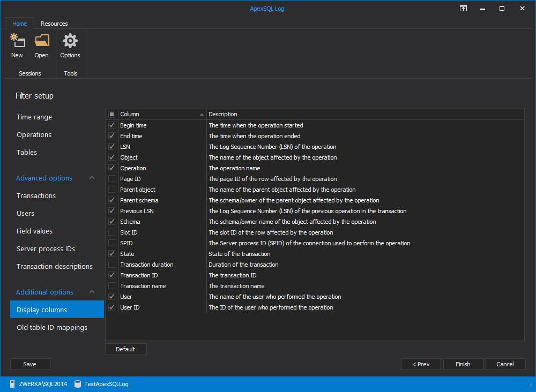The width and height of the screenshot is (536, 392).
Task: Click 'The transaction ID' description text
Action: tap(233, 275)
